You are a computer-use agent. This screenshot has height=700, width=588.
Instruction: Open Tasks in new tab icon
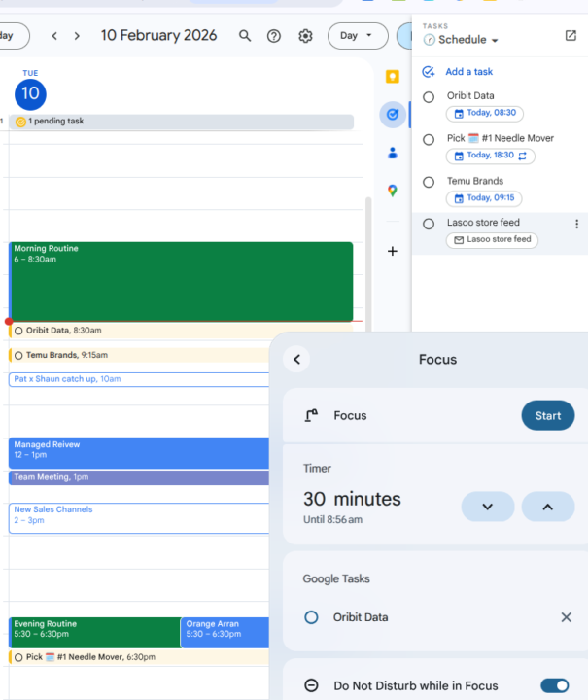tap(571, 36)
